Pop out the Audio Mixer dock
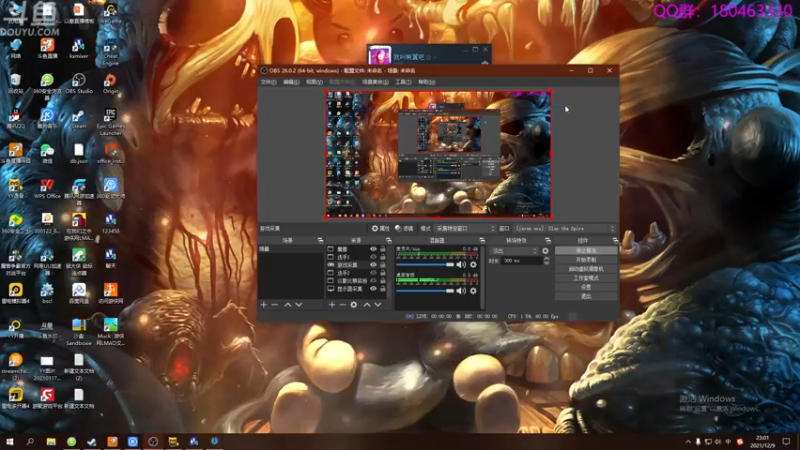This screenshot has width=800, height=450. click(x=482, y=240)
